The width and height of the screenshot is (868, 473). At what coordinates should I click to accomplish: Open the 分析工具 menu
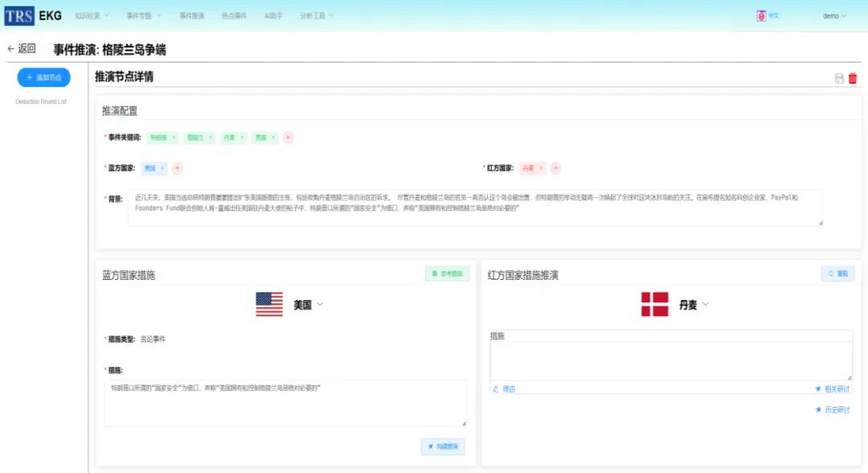pos(316,16)
